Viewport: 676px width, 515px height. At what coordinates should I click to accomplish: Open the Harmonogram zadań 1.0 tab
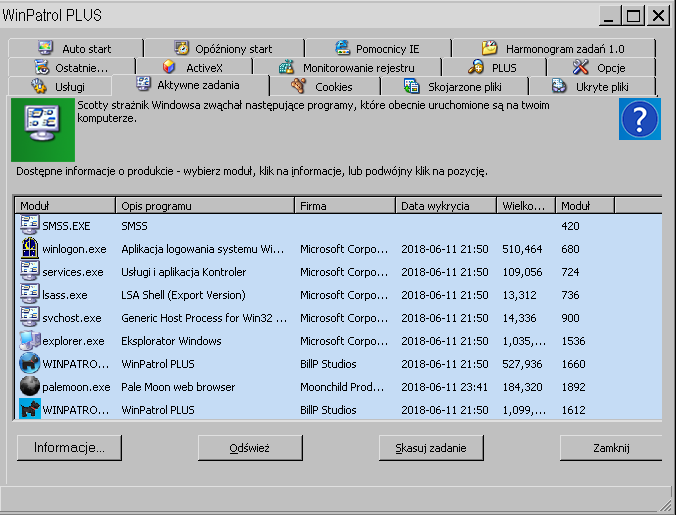[x=554, y=48]
